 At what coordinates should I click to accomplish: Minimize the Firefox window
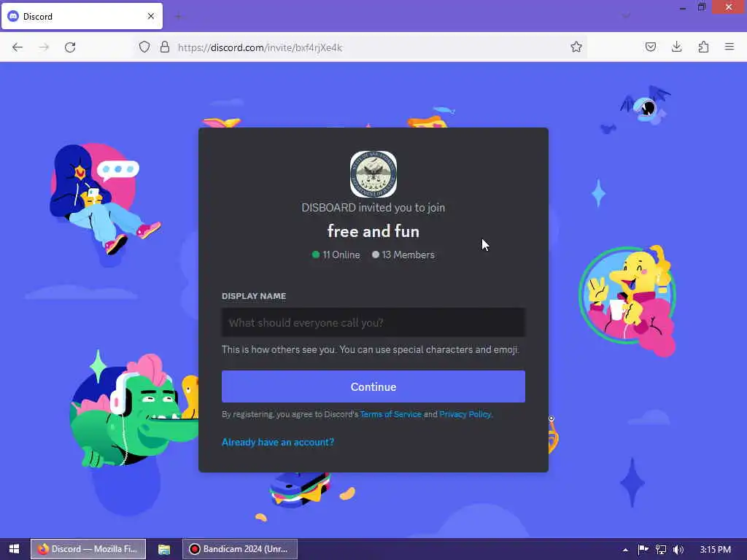click(683, 7)
